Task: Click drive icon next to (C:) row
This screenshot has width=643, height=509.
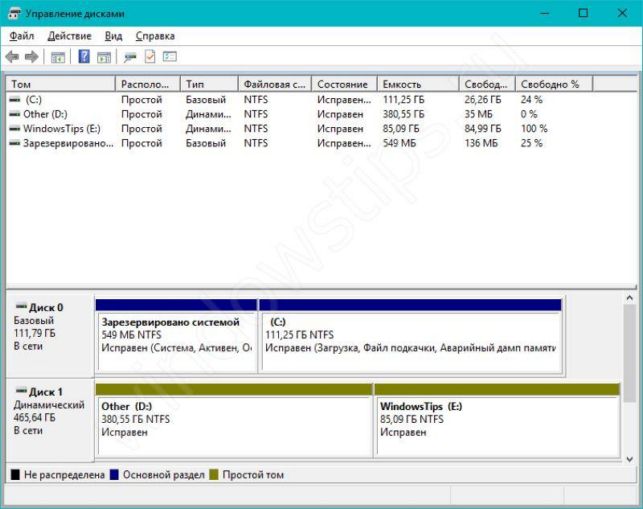Action: point(15,99)
